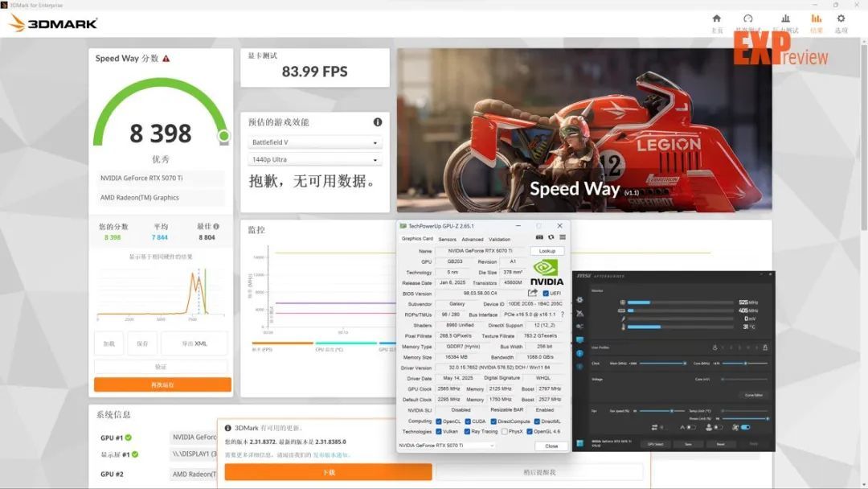Viewport: 868px width, 489px height.
Task: Click the 加载 load button in 3DMark
Action: pos(109,343)
